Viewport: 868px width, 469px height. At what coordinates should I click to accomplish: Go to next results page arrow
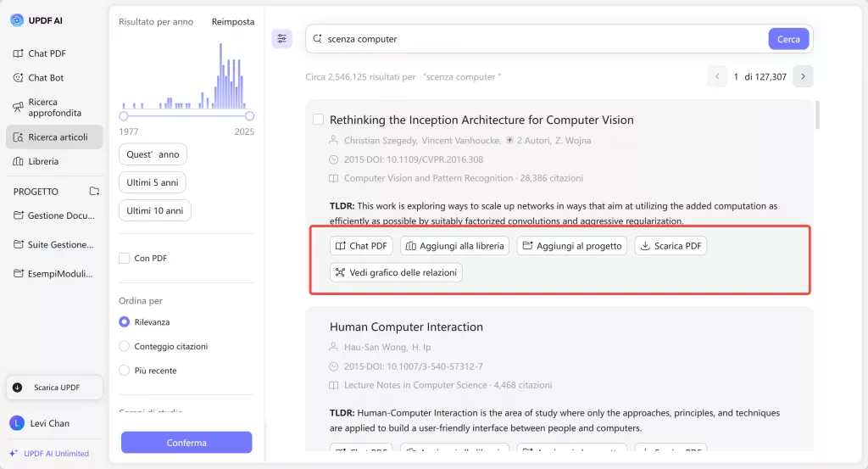tap(803, 76)
